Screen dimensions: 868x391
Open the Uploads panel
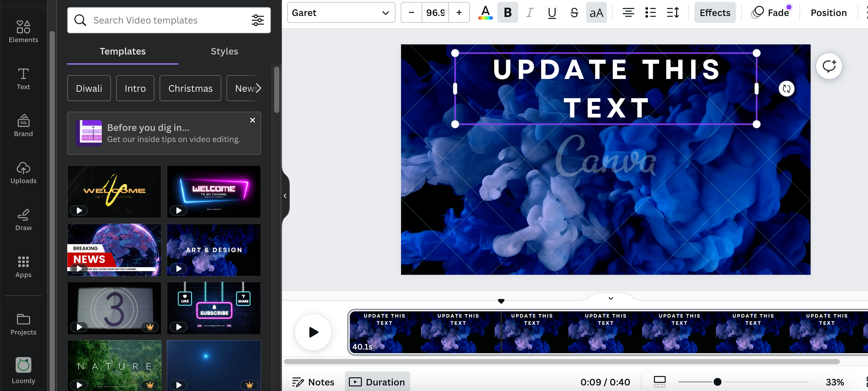[x=23, y=173]
